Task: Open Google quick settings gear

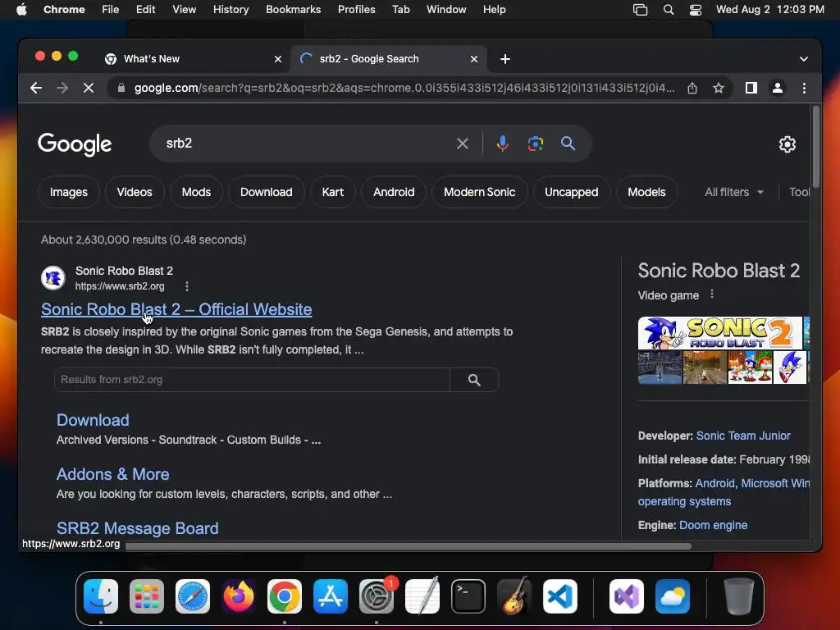Action: pyautogui.click(x=787, y=144)
